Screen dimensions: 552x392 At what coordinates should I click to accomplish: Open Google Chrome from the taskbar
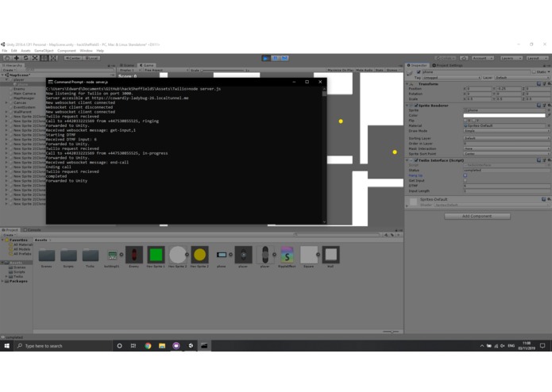point(148,346)
